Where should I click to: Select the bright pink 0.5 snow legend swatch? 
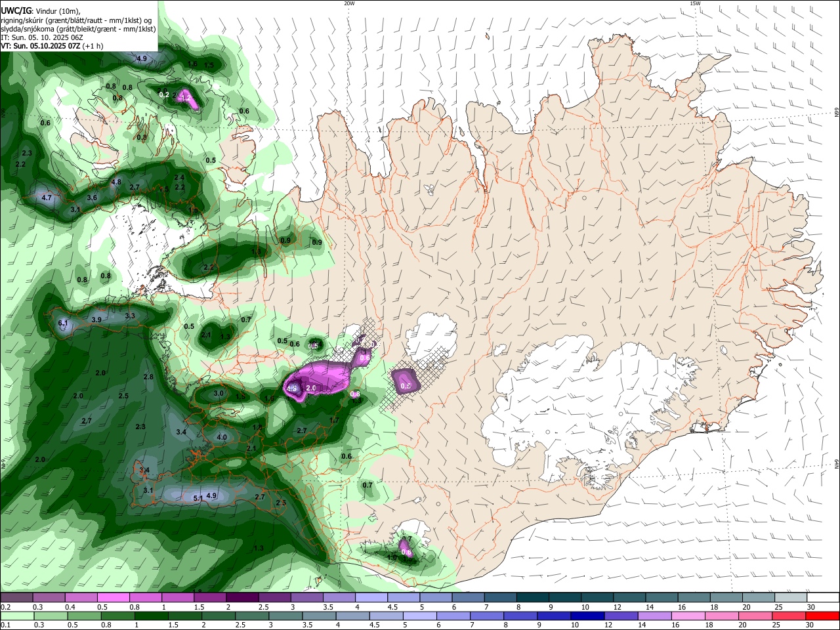pyautogui.click(x=113, y=598)
